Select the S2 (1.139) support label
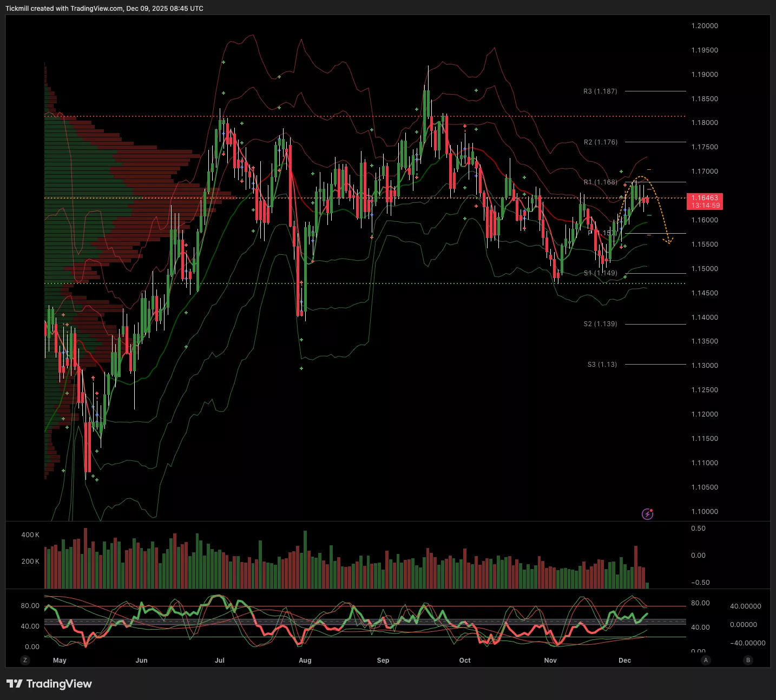The image size is (776, 700). click(600, 324)
